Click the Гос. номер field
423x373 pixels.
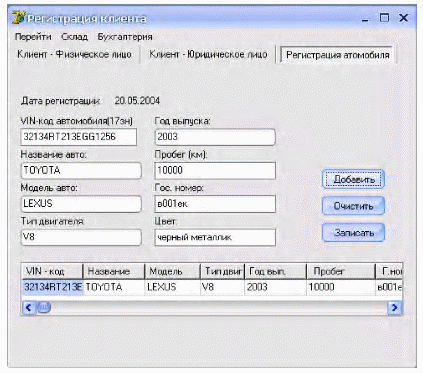[x=215, y=204]
